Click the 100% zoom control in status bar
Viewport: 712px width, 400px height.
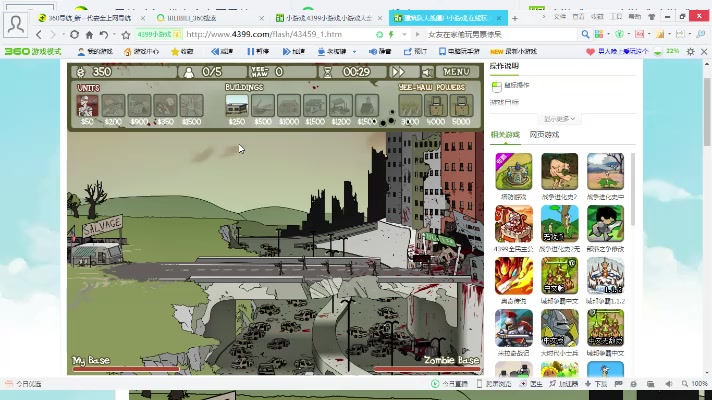[x=697, y=383]
